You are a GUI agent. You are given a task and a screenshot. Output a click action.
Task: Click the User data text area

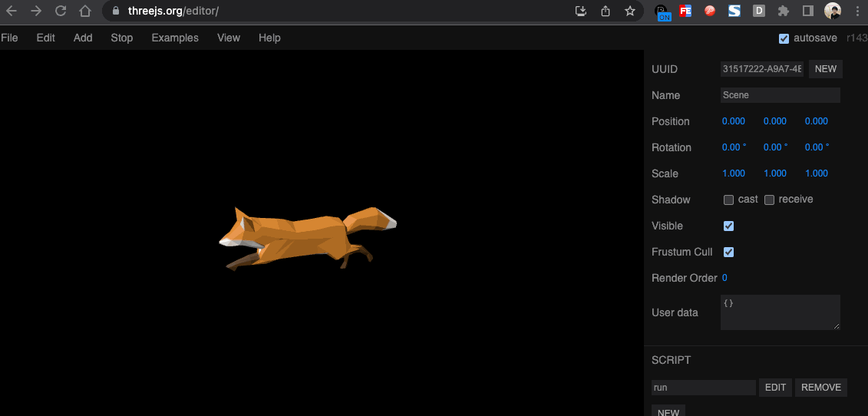tap(781, 312)
